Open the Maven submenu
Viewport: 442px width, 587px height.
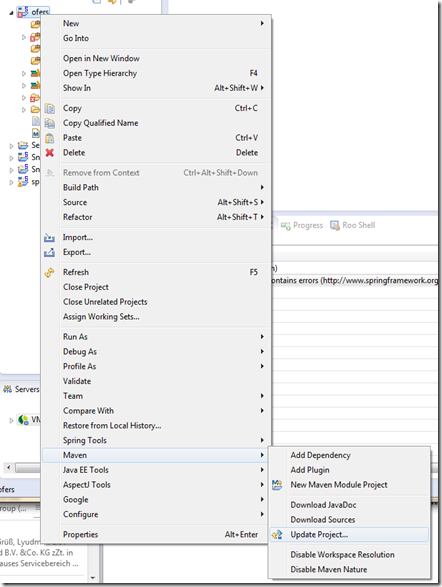tap(156, 456)
